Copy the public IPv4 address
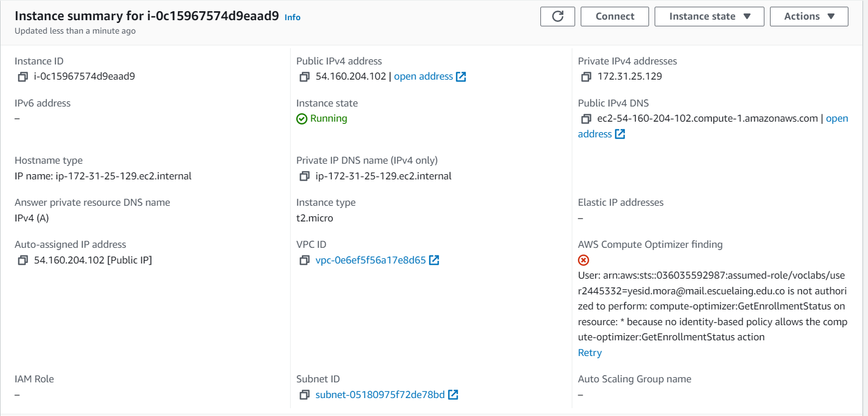This screenshot has width=868, height=416. coord(304,76)
